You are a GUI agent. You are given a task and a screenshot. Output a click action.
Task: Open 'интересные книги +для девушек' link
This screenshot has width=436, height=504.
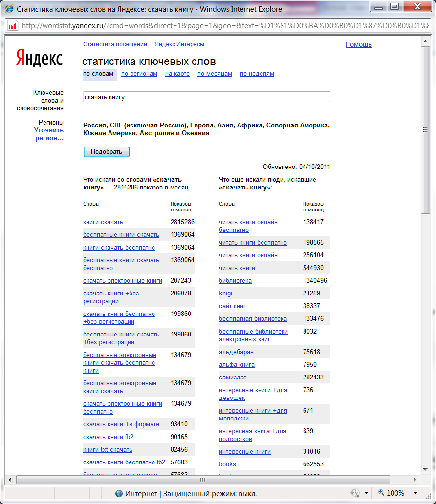tap(253, 394)
